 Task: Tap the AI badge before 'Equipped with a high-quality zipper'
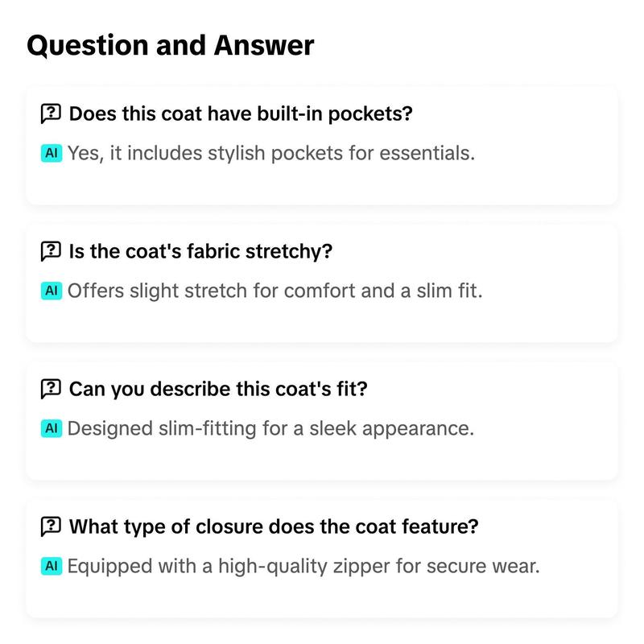tap(52, 566)
